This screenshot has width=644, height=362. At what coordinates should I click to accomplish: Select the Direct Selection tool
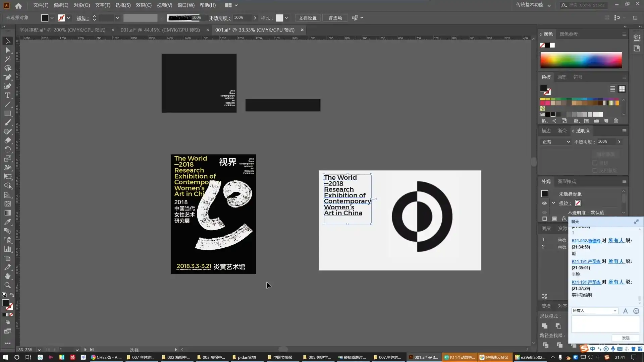[7, 50]
